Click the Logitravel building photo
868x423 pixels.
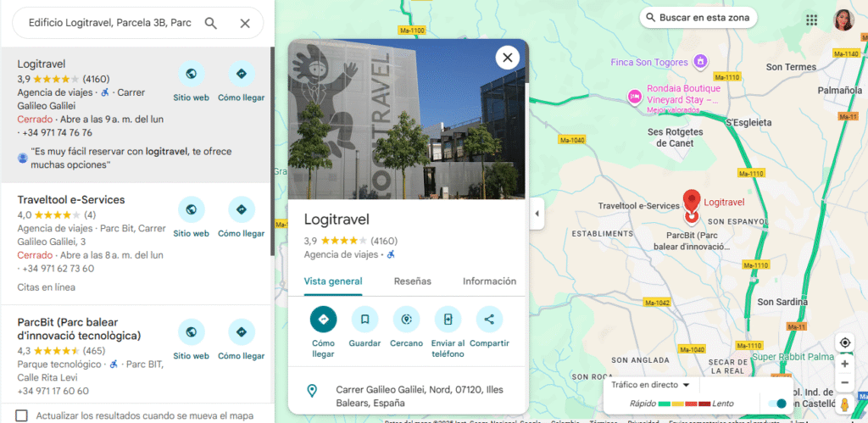click(406, 119)
